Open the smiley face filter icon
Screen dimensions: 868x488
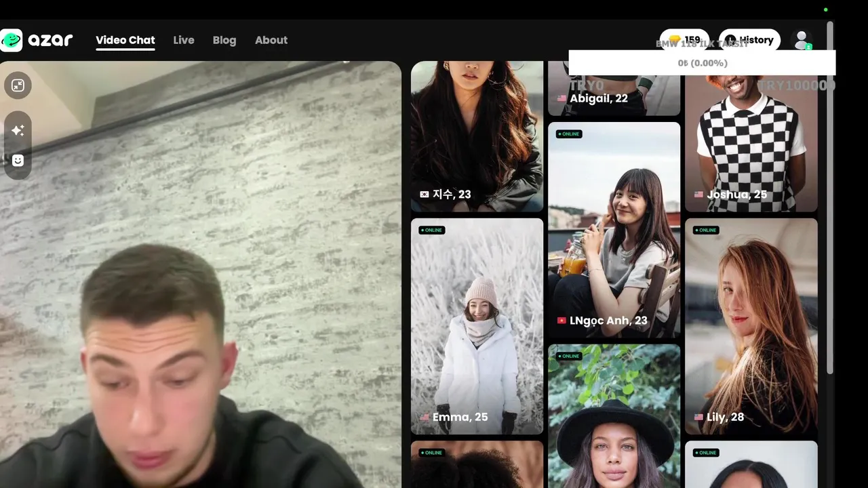click(18, 161)
